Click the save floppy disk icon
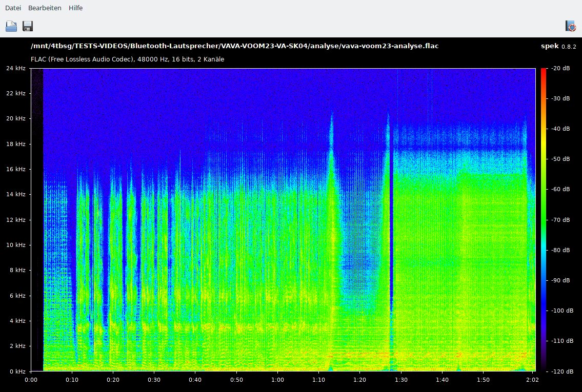The height and width of the screenshot is (392, 582). 28,26
